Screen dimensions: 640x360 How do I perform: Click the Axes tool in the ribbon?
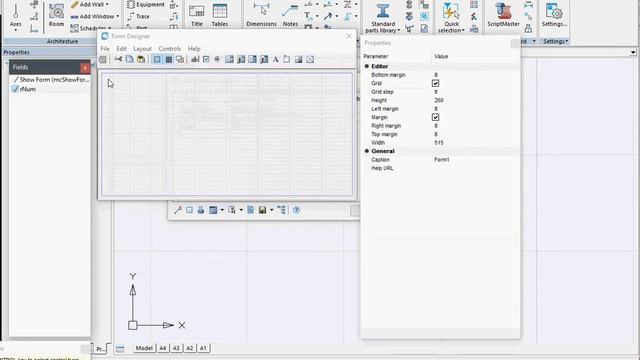click(x=16, y=15)
